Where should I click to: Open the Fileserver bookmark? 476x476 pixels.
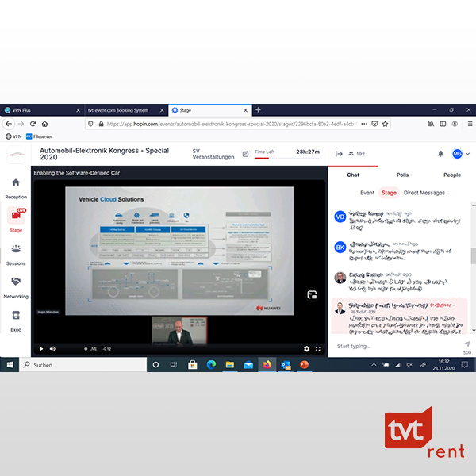[x=39, y=136]
